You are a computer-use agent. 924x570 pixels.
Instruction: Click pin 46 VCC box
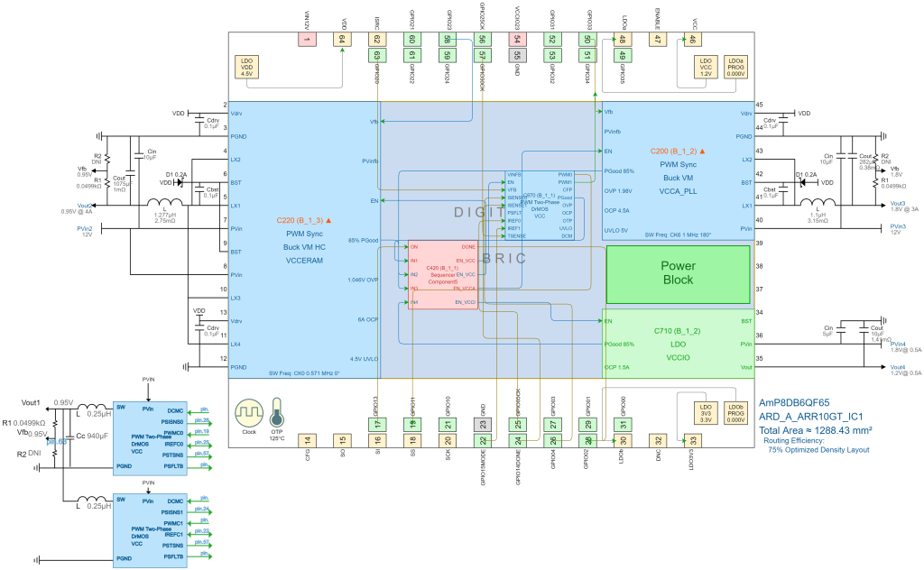point(693,40)
